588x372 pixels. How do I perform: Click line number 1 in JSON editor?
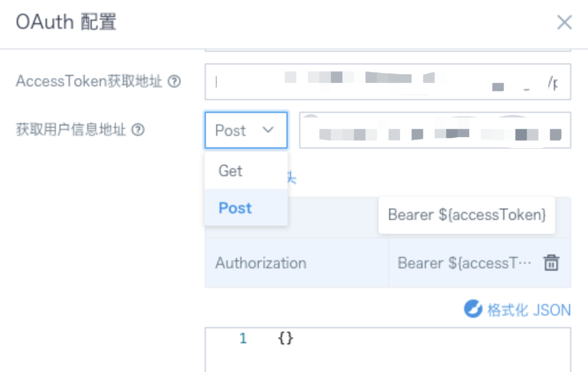click(243, 338)
